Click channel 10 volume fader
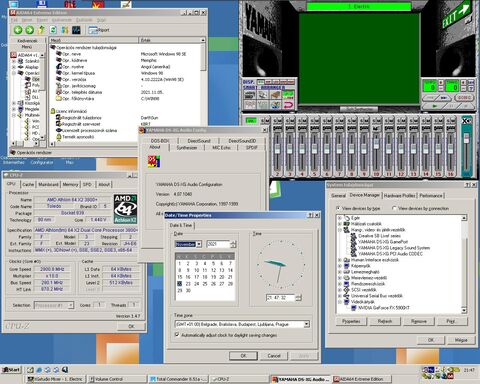 click(376, 145)
